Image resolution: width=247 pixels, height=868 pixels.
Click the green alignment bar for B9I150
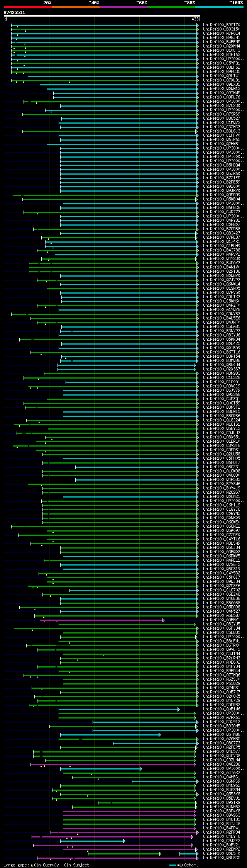[105, 29]
